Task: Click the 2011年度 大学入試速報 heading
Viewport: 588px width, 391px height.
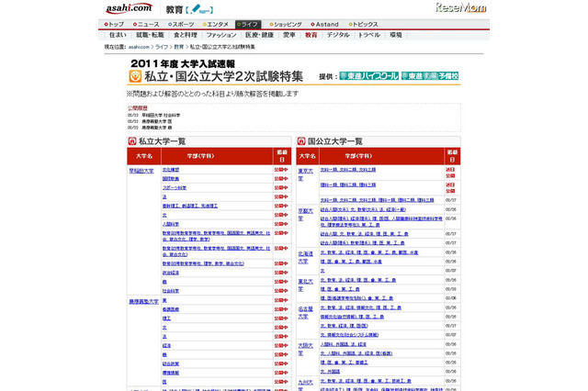Action: tap(183, 63)
